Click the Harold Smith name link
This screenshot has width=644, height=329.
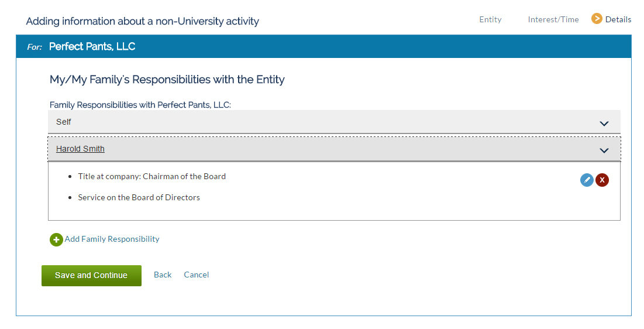click(80, 149)
